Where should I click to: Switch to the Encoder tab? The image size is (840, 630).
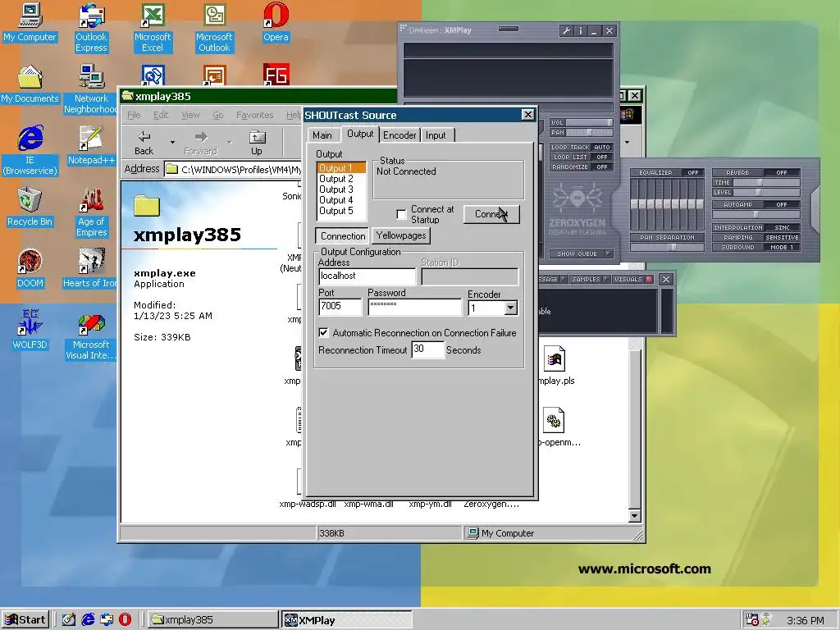point(399,135)
